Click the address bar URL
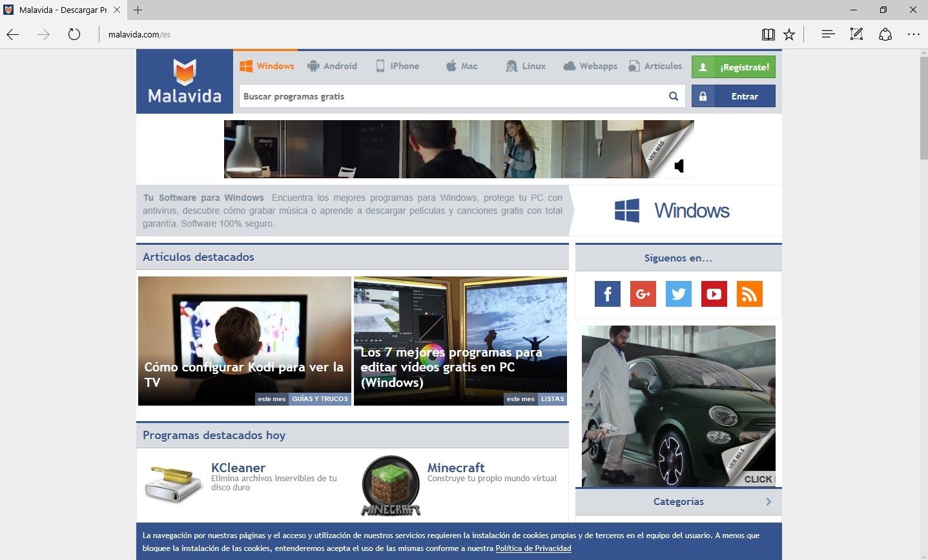The image size is (928, 560). pos(139,35)
